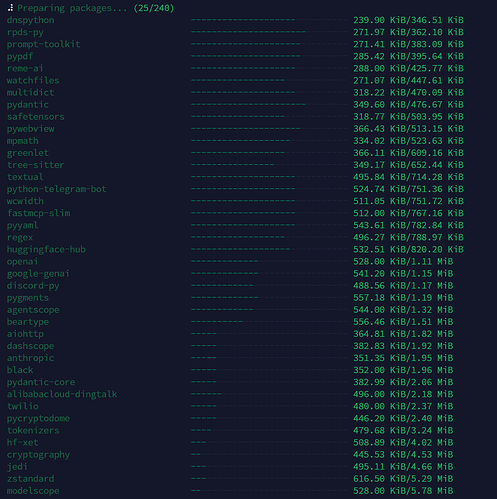The width and height of the screenshot is (497, 499).
Task: Click the textual package name
Action: pyautogui.click(x=25, y=177)
